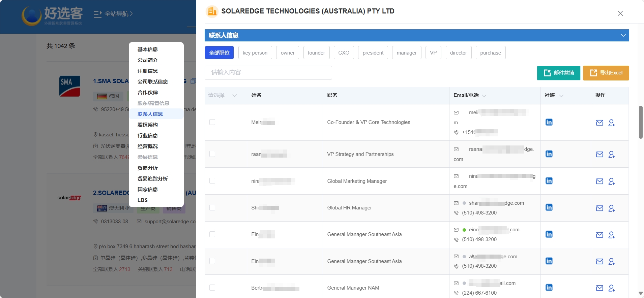Click the company building icon beside SOLAREDGE title
The image size is (644, 298).
212,11
